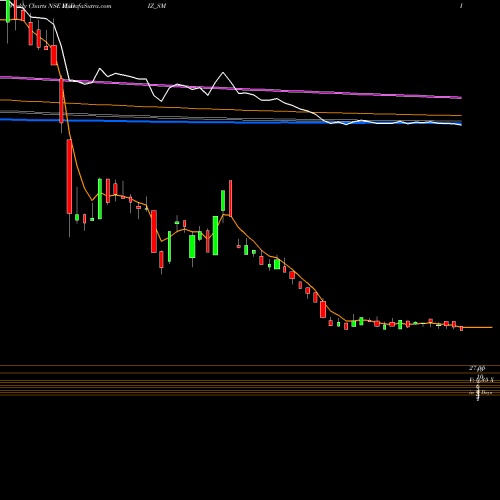This screenshot has width=500, height=500.
Task: Click the purple moving average line
Action: point(231,88)
